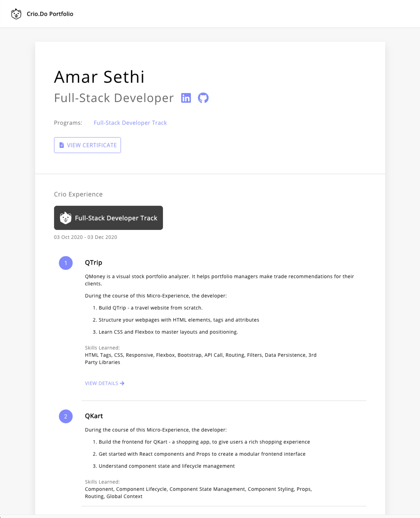Click the QKart project heading
This screenshot has width=420, height=518.
click(x=94, y=416)
